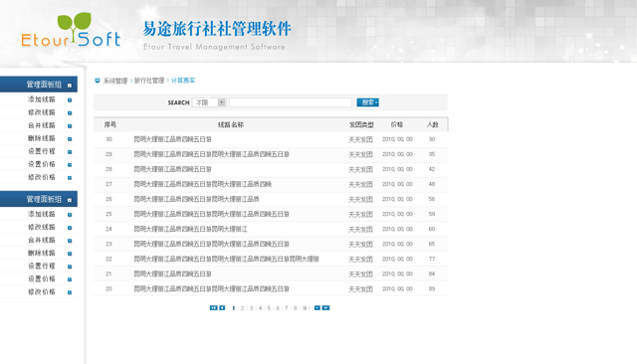Open 设置行程 in the first 管理面板组 group
This screenshot has width=637, height=364.
42,151
